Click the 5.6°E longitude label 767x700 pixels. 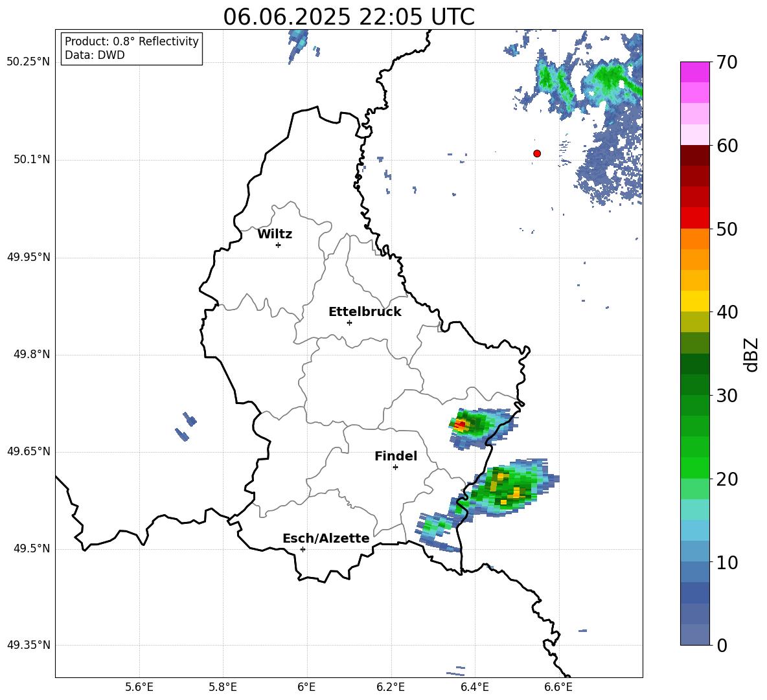139,687
